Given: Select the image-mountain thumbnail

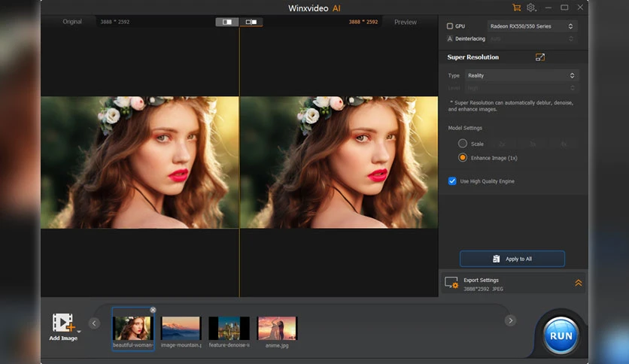Looking at the screenshot, I should [x=181, y=329].
